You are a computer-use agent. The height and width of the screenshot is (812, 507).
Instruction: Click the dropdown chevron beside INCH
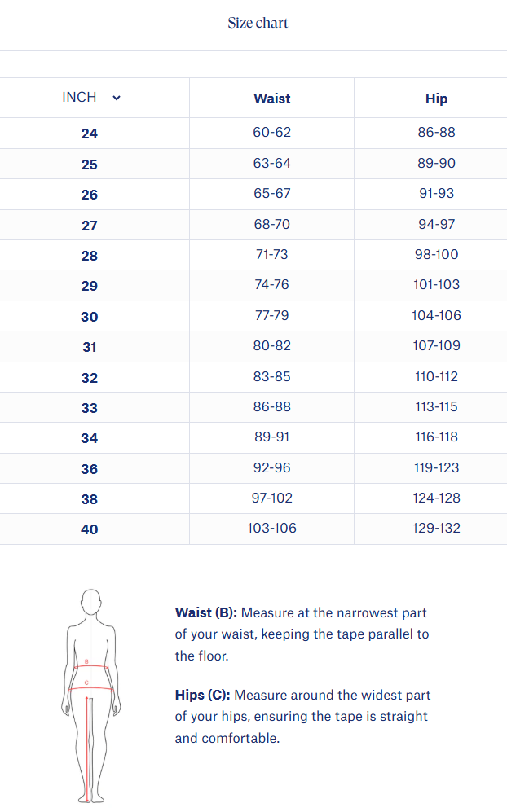coord(116,99)
